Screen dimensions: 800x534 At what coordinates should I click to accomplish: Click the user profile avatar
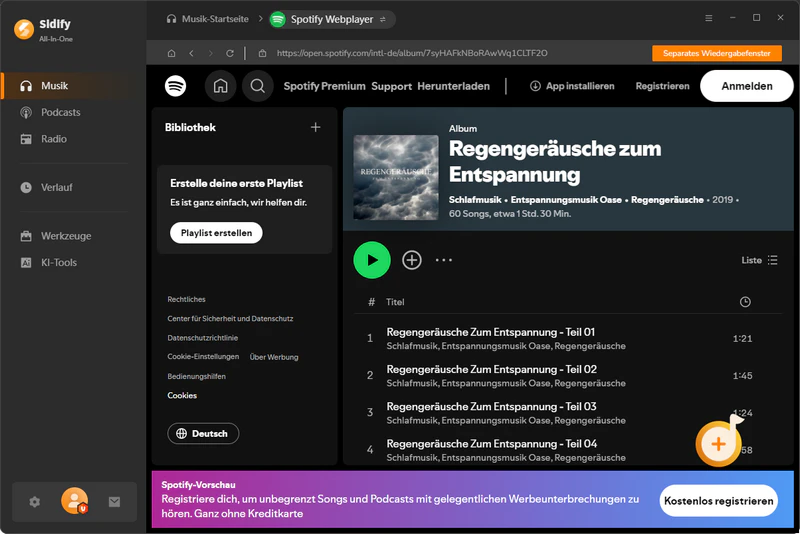(74, 501)
